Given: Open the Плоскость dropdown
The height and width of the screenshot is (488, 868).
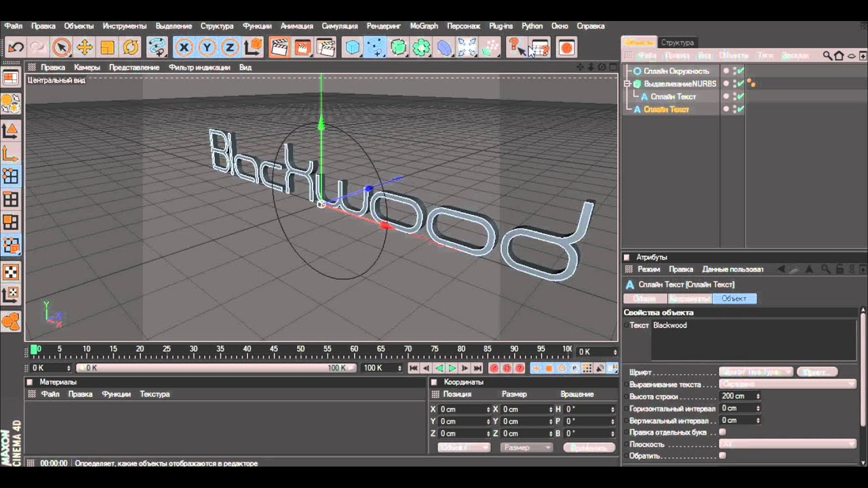Looking at the screenshot, I should pyautogui.click(x=788, y=444).
